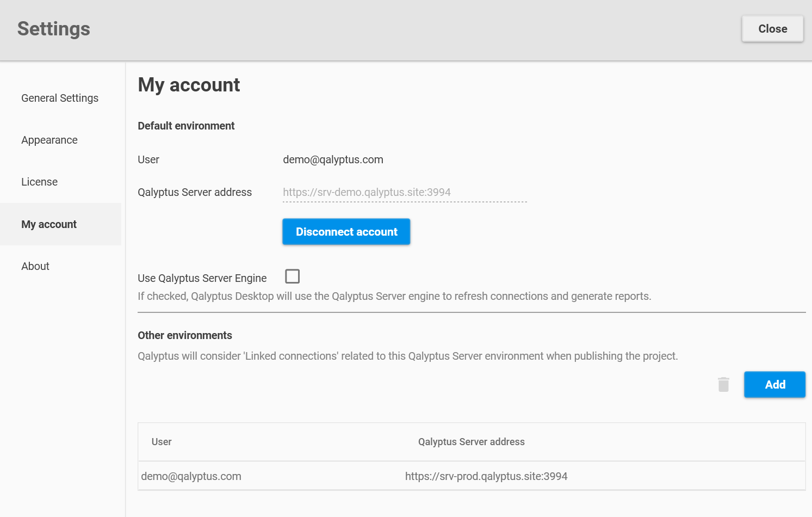812x517 pixels.
Task: Close the Settings window
Action: 772,28
